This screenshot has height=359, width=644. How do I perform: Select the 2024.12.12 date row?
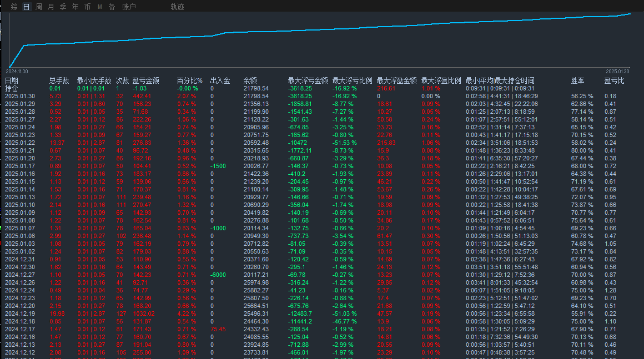tap(20, 352)
